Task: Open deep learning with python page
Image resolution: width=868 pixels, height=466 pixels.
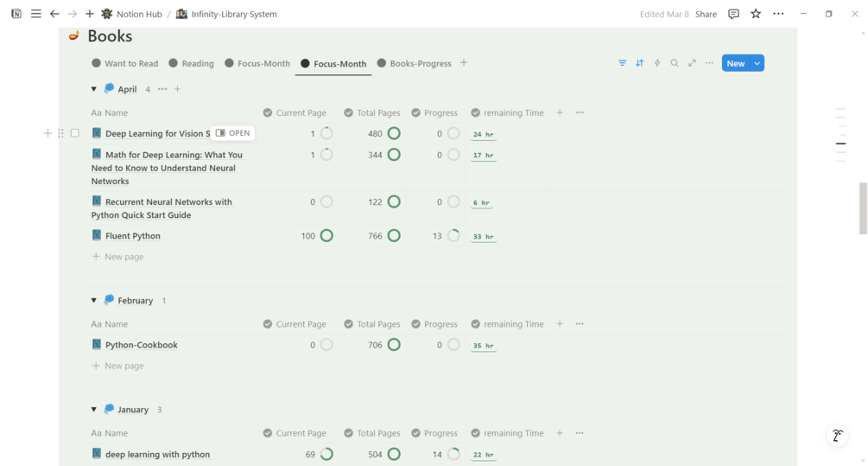Action: (157, 454)
